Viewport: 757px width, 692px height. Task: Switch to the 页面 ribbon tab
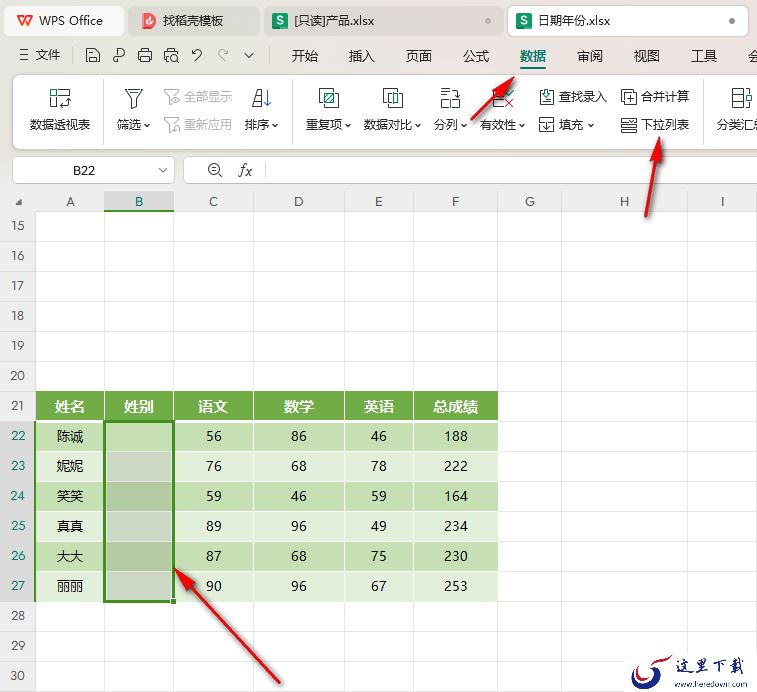[x=419, y=56]
